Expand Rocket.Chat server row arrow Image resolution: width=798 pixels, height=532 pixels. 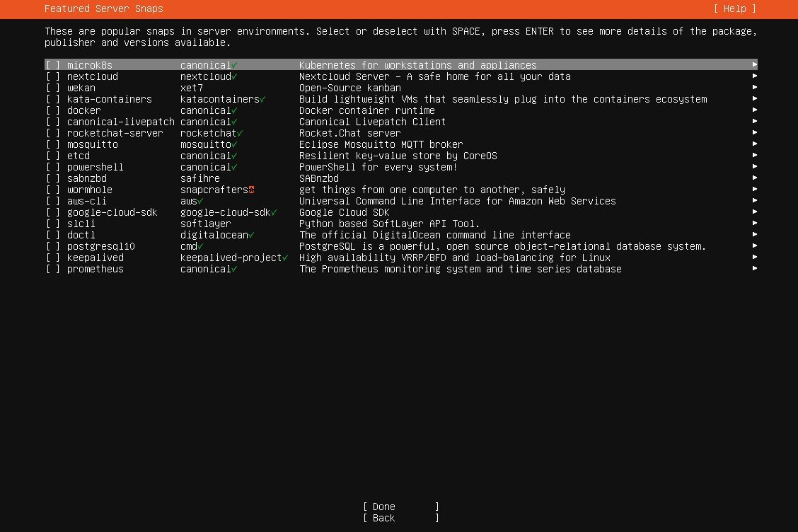tap(755, 132)
